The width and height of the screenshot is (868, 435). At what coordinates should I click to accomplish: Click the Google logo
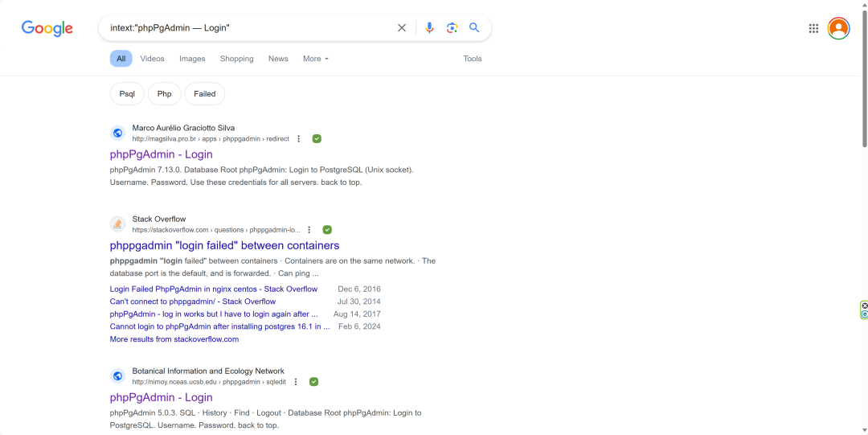click(x=47, y=28)
